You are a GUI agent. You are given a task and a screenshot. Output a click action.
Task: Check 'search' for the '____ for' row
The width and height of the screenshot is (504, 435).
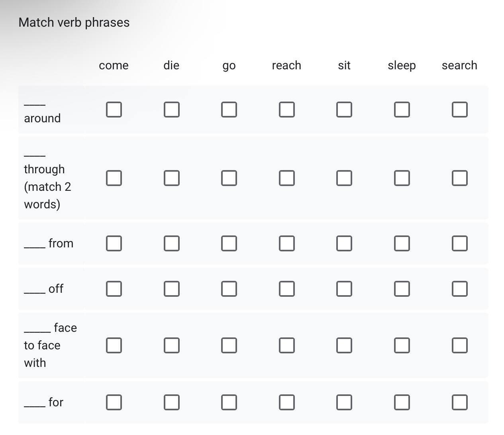point(459,402)
